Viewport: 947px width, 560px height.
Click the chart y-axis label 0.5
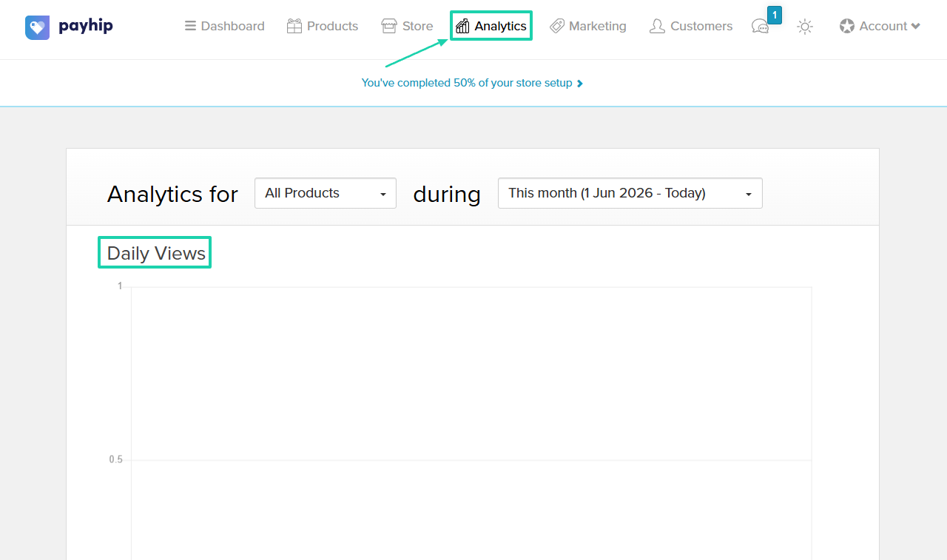point(116,459)
